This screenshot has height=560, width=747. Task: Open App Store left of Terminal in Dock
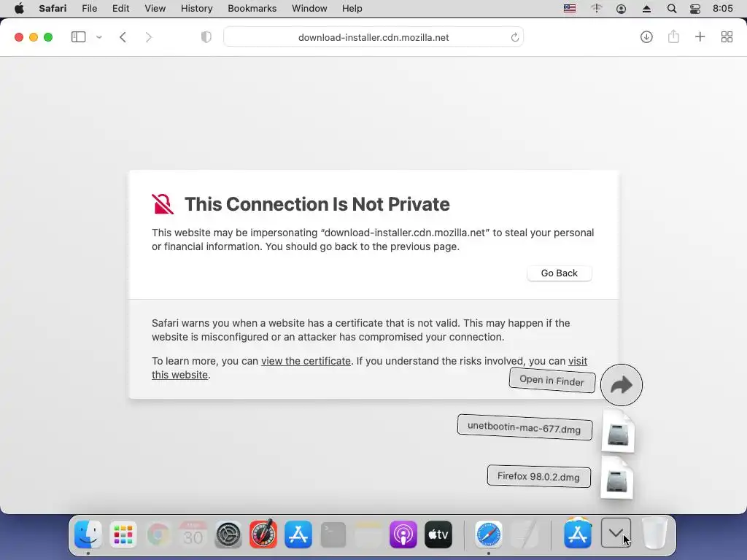pyautogui.click(x=298, y=534)
